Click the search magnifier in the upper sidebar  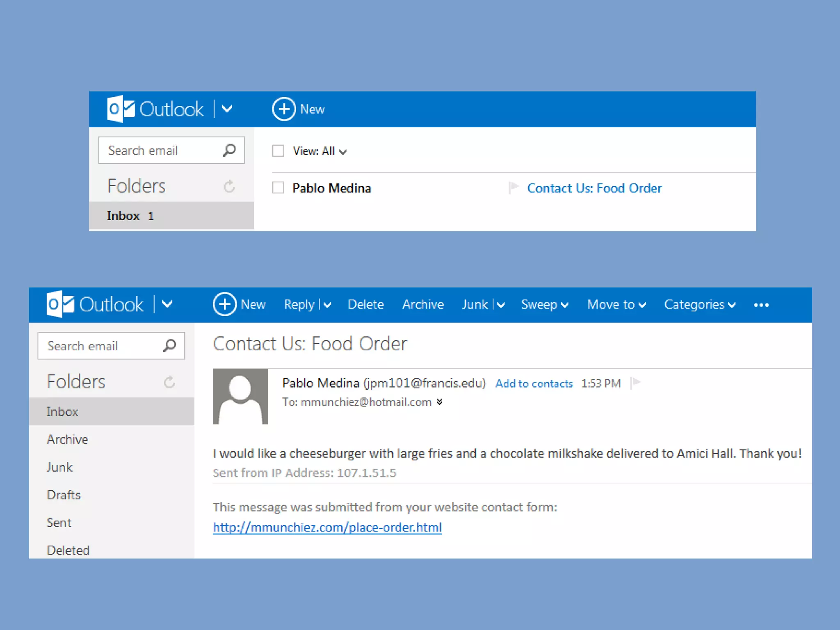tap(229, 150)
